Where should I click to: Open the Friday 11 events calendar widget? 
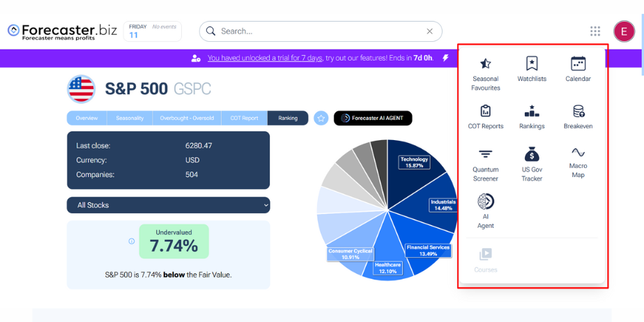point(153,31)
